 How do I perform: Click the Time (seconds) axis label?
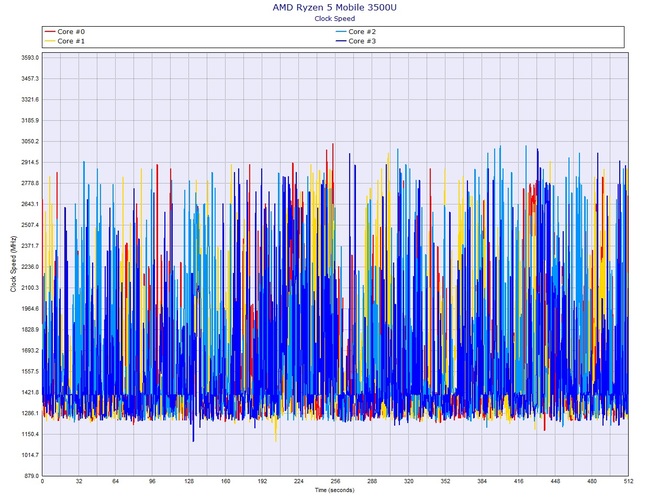click(335, 490)
